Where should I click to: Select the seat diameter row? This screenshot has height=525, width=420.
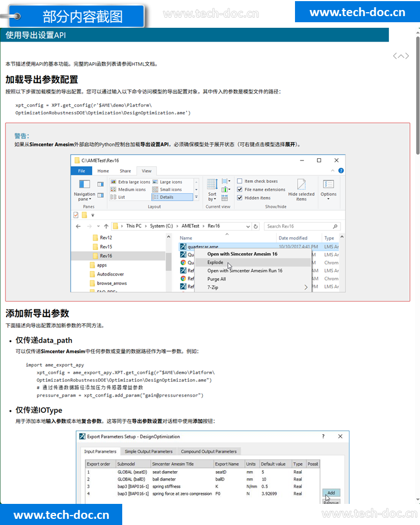(202, 472)
